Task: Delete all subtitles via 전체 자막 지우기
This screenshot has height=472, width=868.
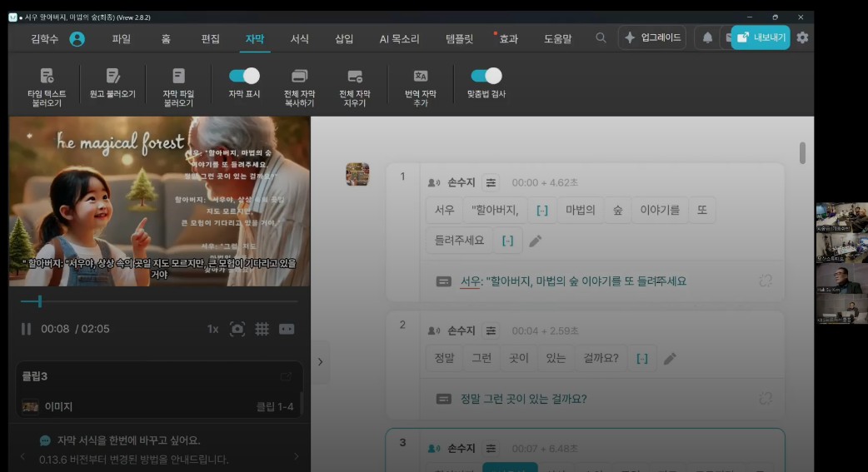Action: pyautogui.click(x=355, y=77)
